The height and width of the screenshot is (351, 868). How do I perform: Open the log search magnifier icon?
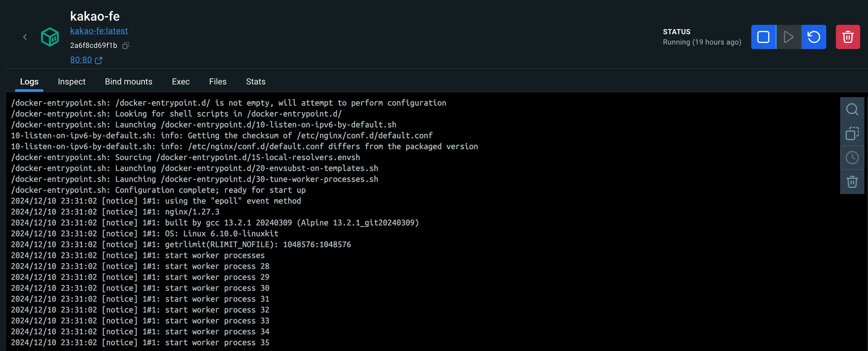[852, 109]
